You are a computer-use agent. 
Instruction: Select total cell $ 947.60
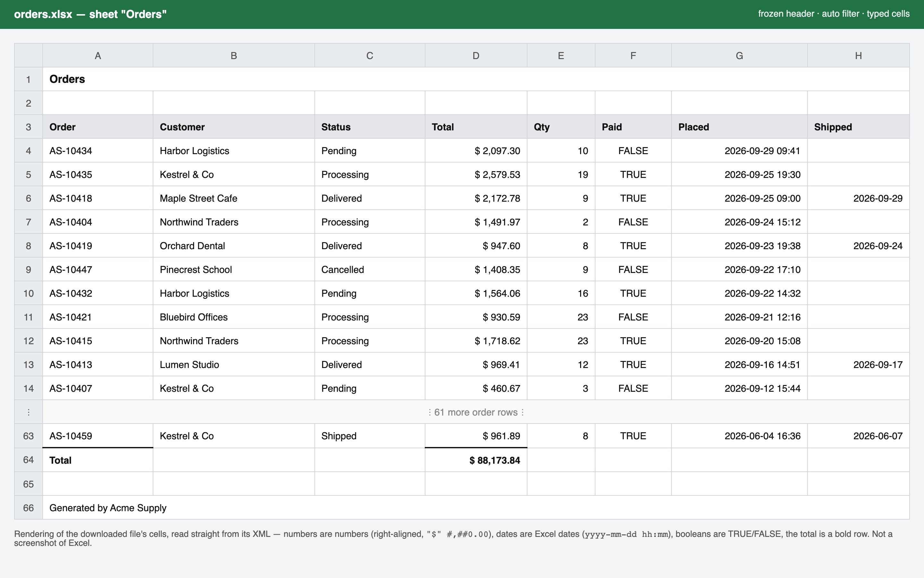pos(476,246)
